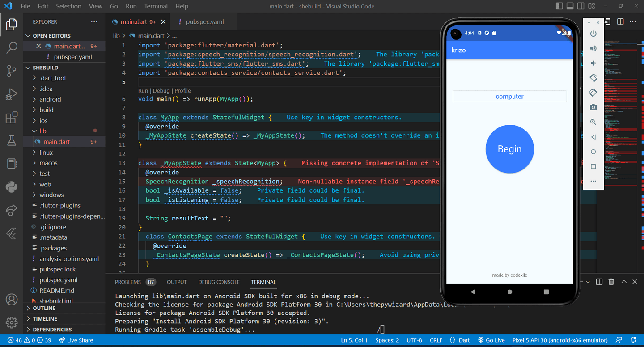Click Go Live in status bar
This screenshot has height=347, width=644.
point(491,340)
